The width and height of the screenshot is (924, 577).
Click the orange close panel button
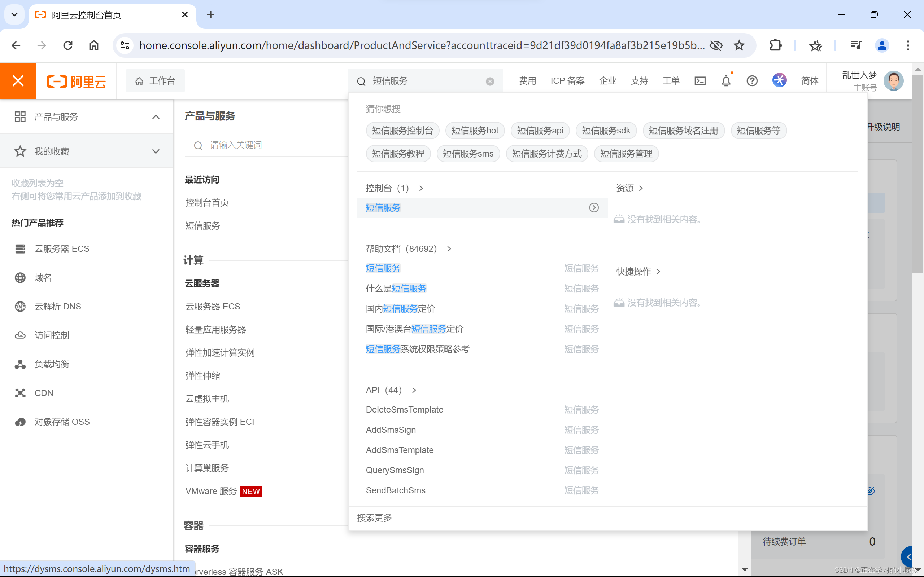click(18, 80)
